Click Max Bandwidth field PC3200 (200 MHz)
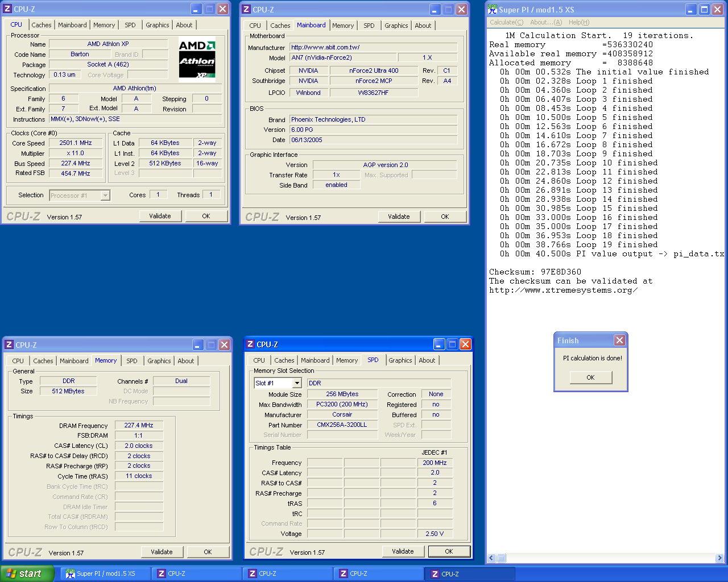Viewport: 728px width, 582px height. click(x=342, y=404)
